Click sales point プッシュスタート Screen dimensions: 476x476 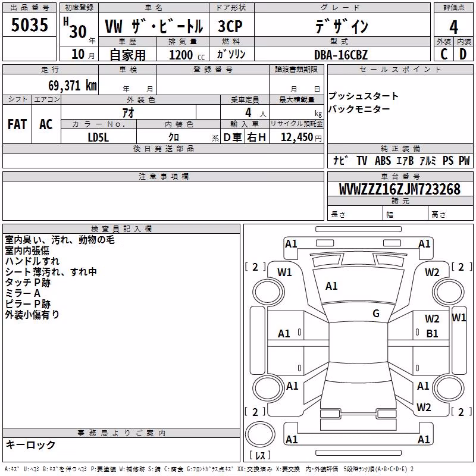[364, 96]
